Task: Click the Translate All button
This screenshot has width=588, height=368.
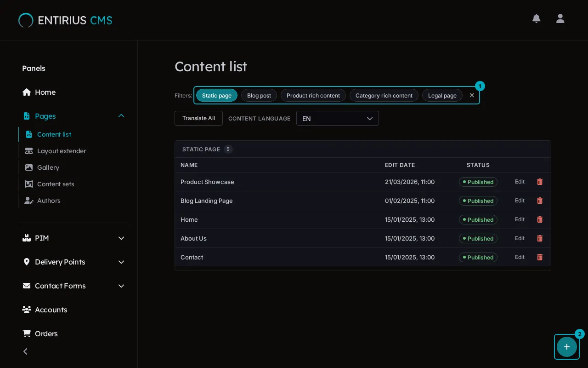Action: click(198, 118)
